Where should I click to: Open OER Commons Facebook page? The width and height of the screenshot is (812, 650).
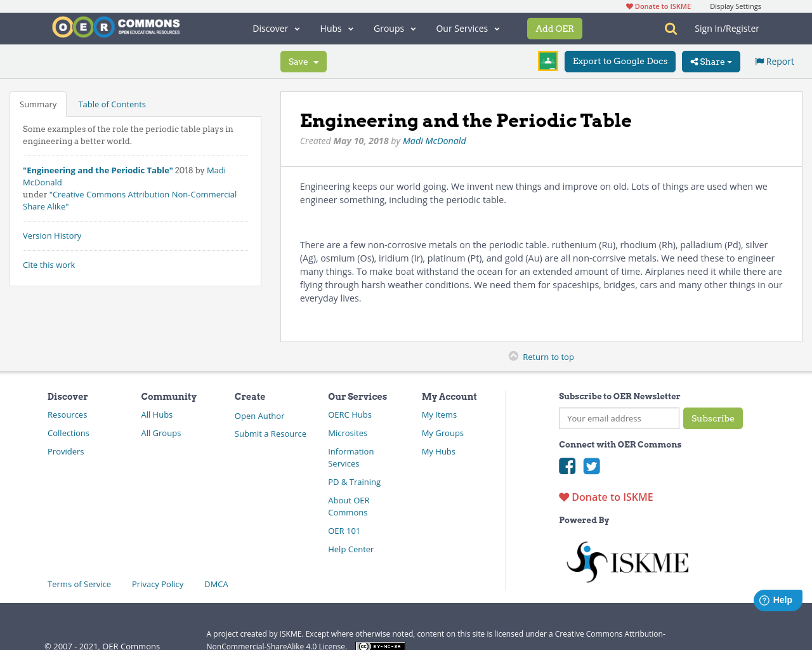pyautogui.click(x=566, y=466)
